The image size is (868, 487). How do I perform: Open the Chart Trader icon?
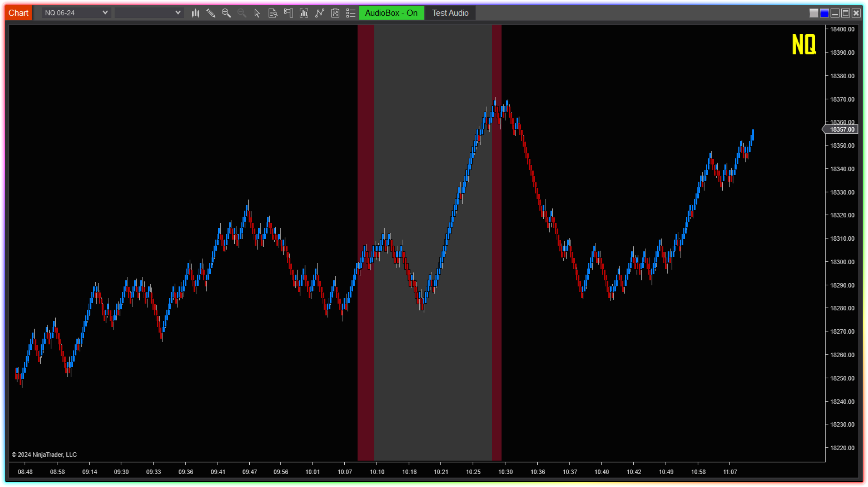coord(288,13)
